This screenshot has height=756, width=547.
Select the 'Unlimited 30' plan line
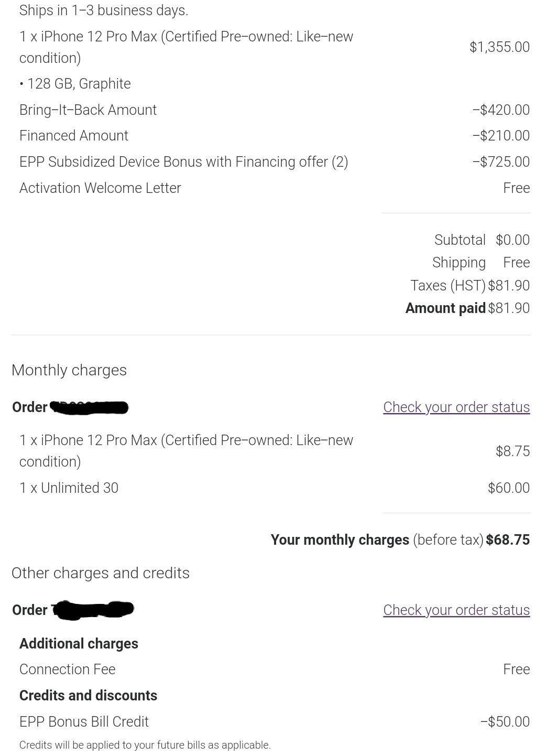tap(69, 488)
